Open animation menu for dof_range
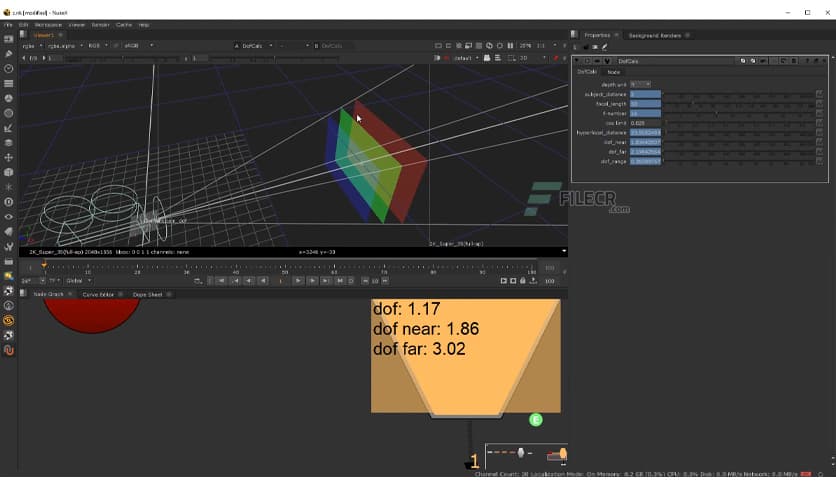This screenshot has width=836, height=484. coord(819,161)
